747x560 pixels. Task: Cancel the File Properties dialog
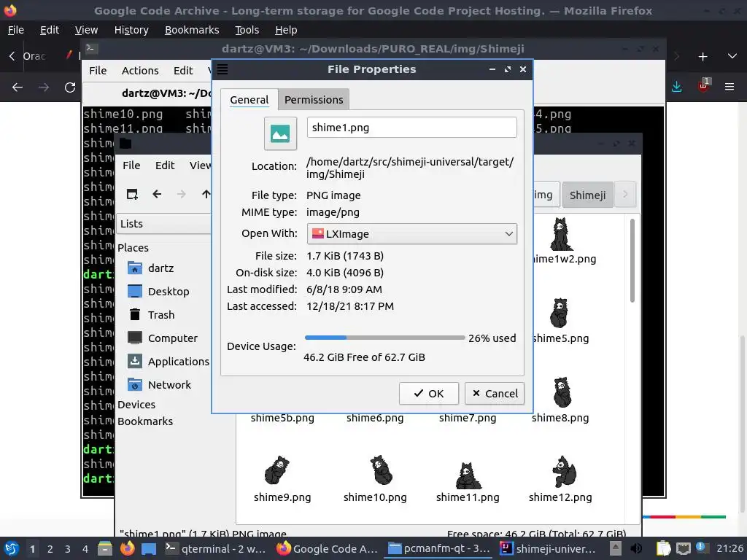495,393
